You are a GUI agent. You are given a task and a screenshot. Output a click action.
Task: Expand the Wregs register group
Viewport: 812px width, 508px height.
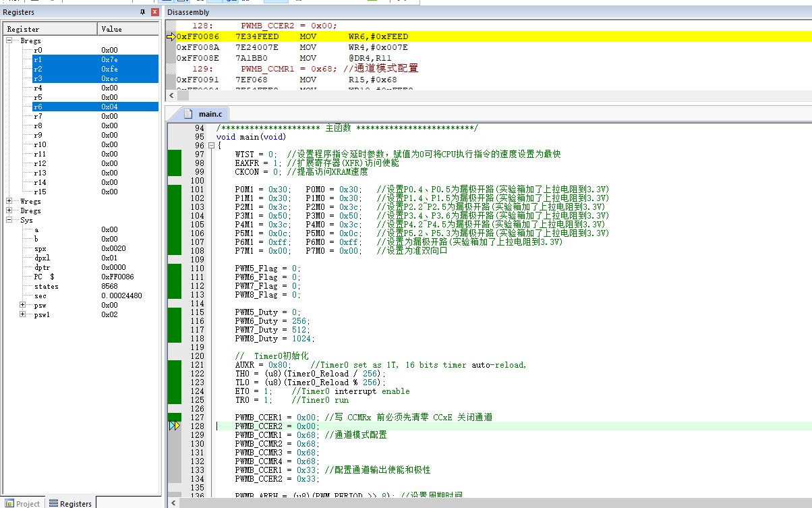point(10,201)
